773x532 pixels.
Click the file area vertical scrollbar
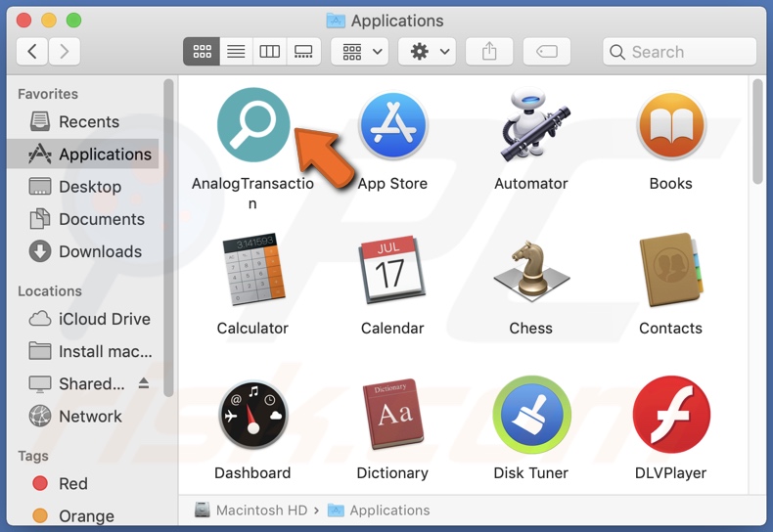(757, 131)
